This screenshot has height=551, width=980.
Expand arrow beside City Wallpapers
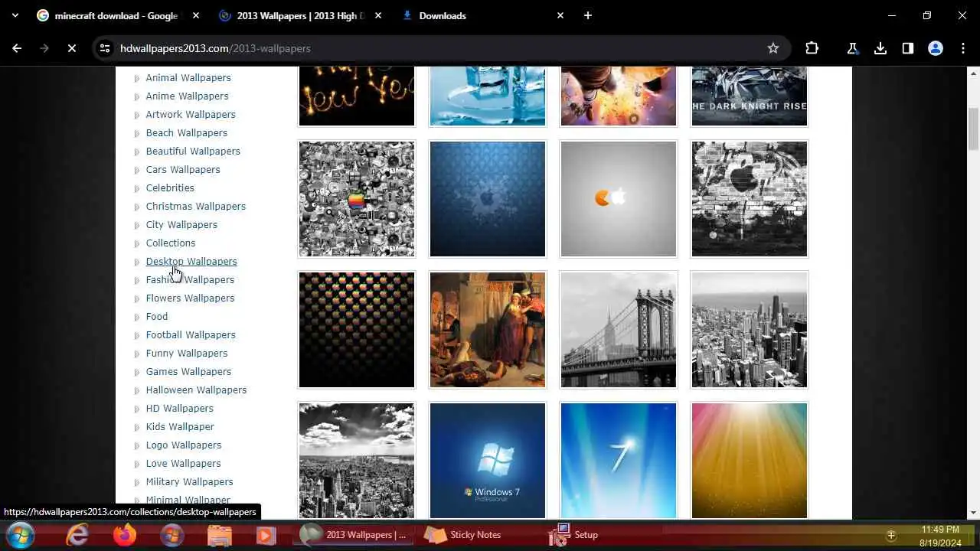[x=137, y=225]
